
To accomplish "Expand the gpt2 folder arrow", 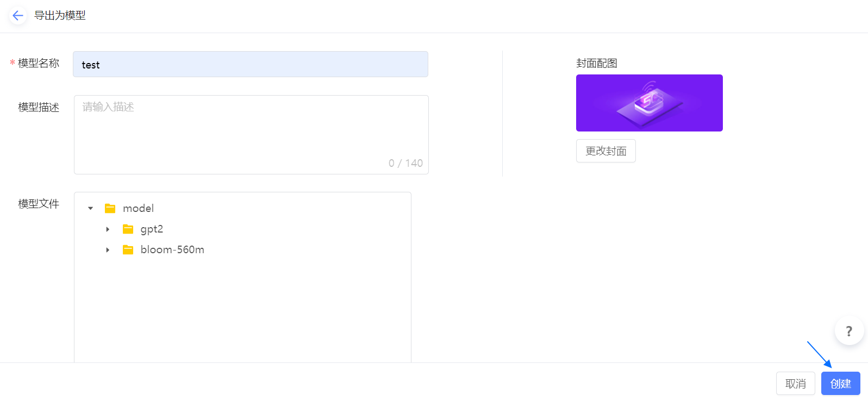I will click(108, 229).
